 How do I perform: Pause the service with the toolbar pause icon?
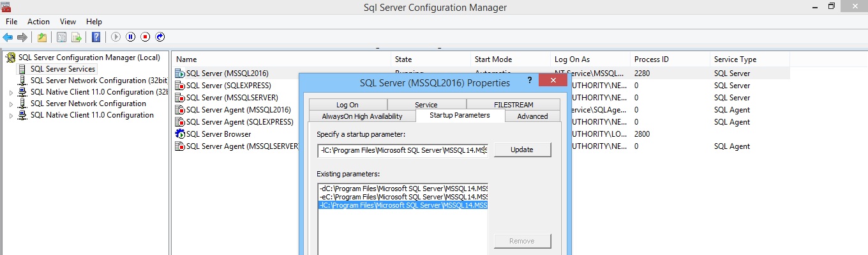click(130, 37)
